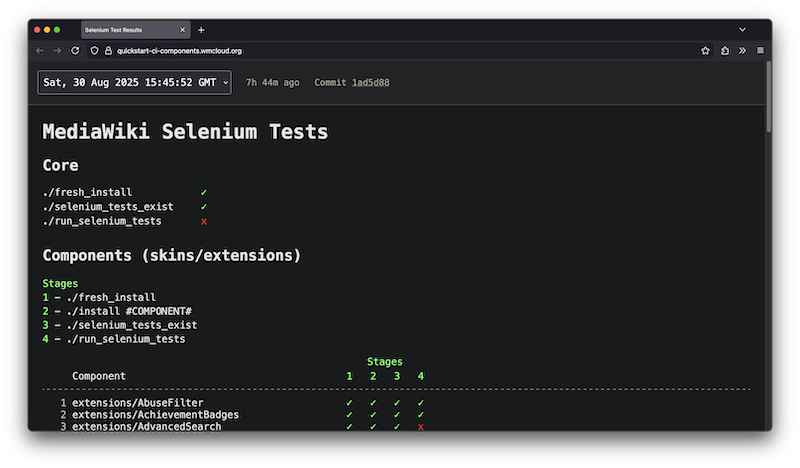
Task: List all tabs with the chevron
Action: click(x=742, y=30)
